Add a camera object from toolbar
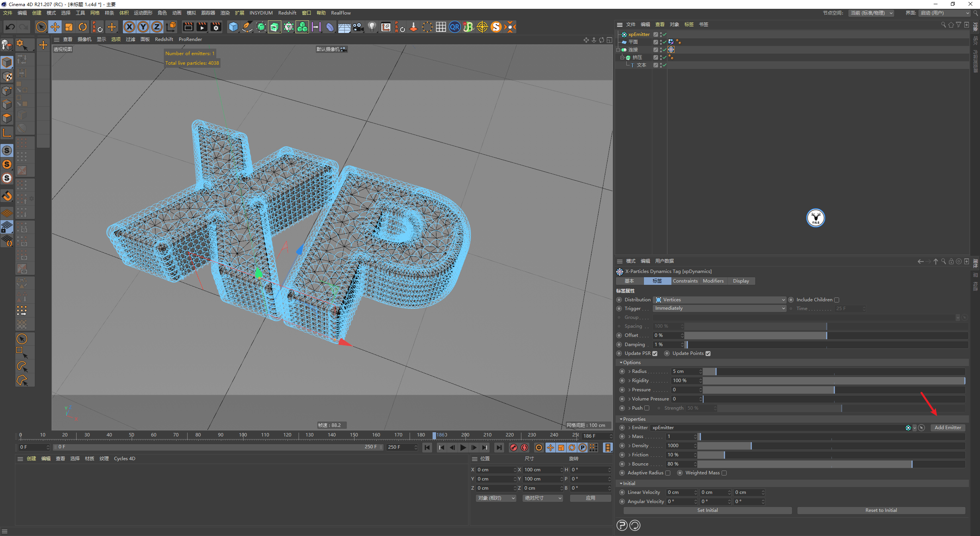 tap(358, 27)
